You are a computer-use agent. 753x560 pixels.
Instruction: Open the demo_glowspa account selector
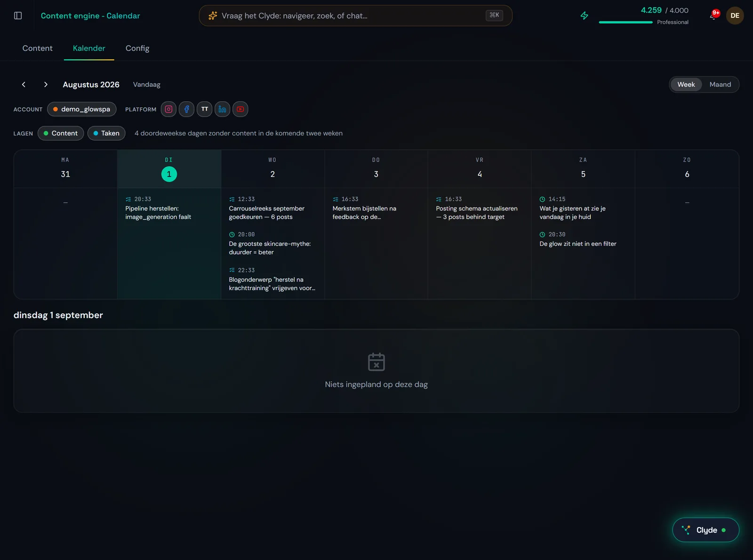[81, 109]
